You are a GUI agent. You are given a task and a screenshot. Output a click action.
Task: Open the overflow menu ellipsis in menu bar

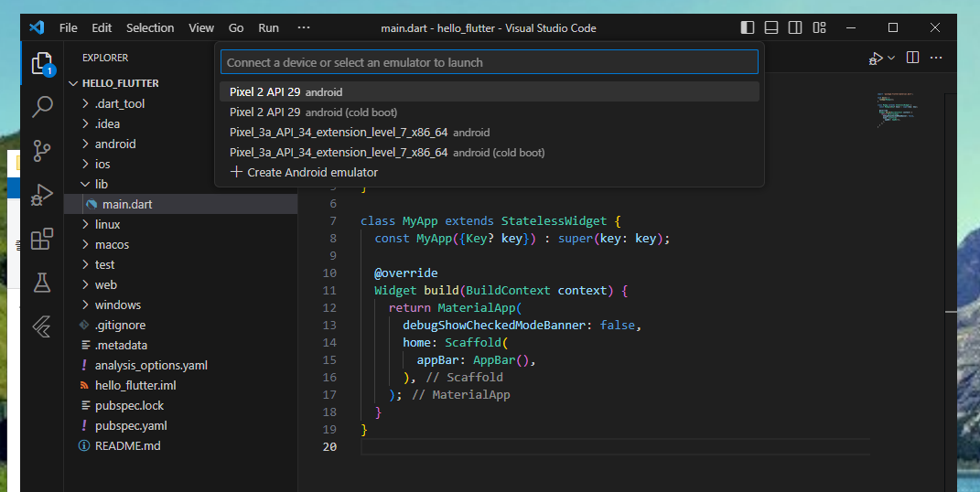coord(304,28)
